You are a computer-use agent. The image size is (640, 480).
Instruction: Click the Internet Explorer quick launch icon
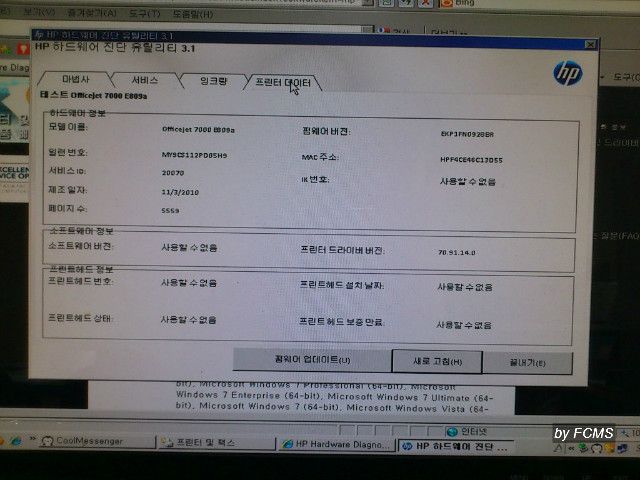click(15, 441)
